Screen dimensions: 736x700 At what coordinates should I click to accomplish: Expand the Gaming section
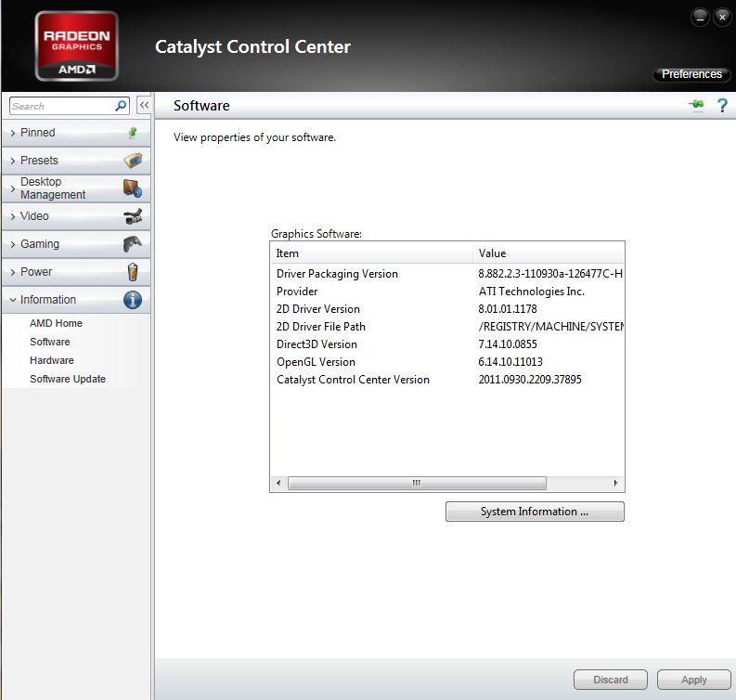pos(39,244)
